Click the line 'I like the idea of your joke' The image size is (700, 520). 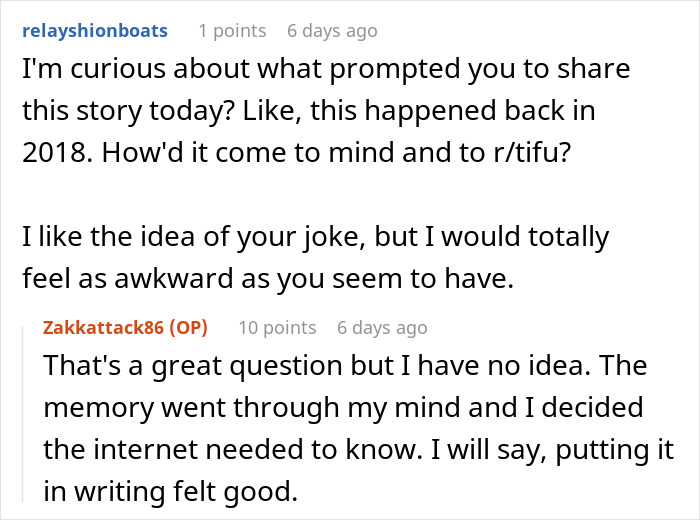point(316,238)
